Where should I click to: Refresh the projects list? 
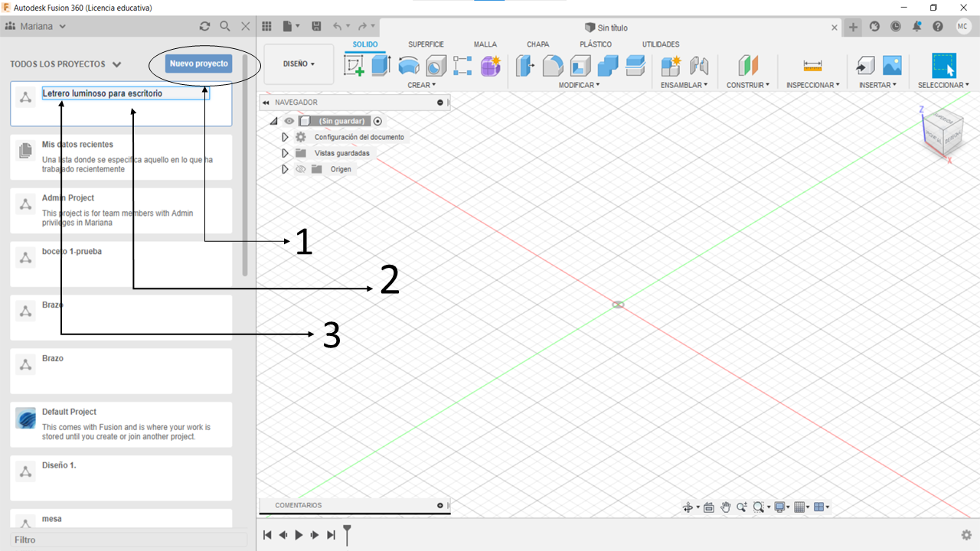click(x=204, y=26)
